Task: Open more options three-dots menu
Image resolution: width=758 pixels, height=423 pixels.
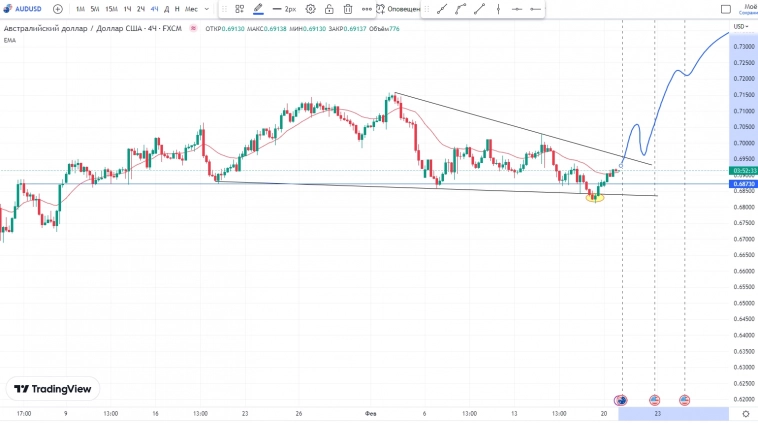Action: point(367,9)
